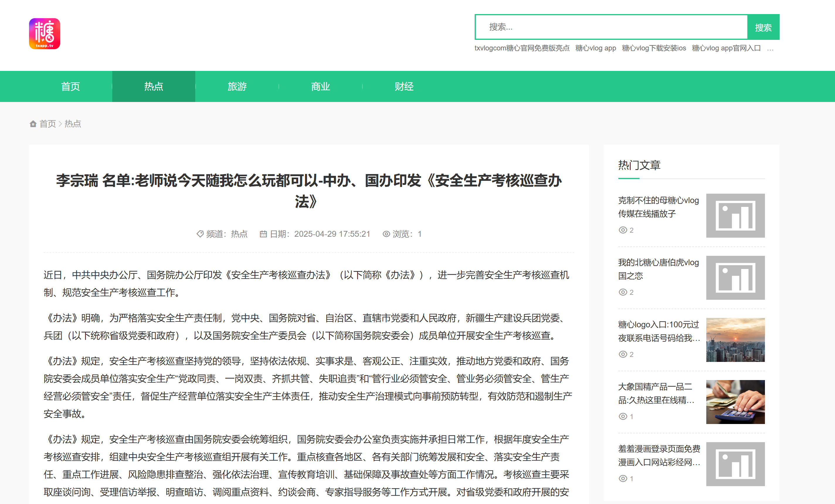
Task: Click the home icon in breadcrumb
Action: tap(33, 124)
